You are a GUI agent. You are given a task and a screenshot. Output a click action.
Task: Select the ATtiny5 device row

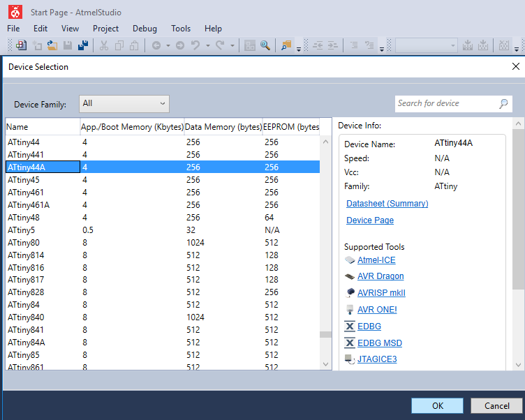163,230
